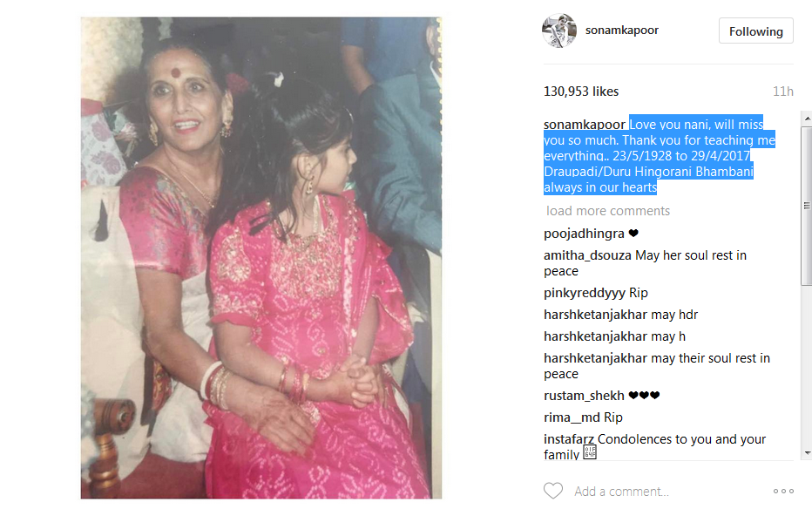Open rustam_shekh's profile link
Screen dimensions: 812x509
coord(584,396)
